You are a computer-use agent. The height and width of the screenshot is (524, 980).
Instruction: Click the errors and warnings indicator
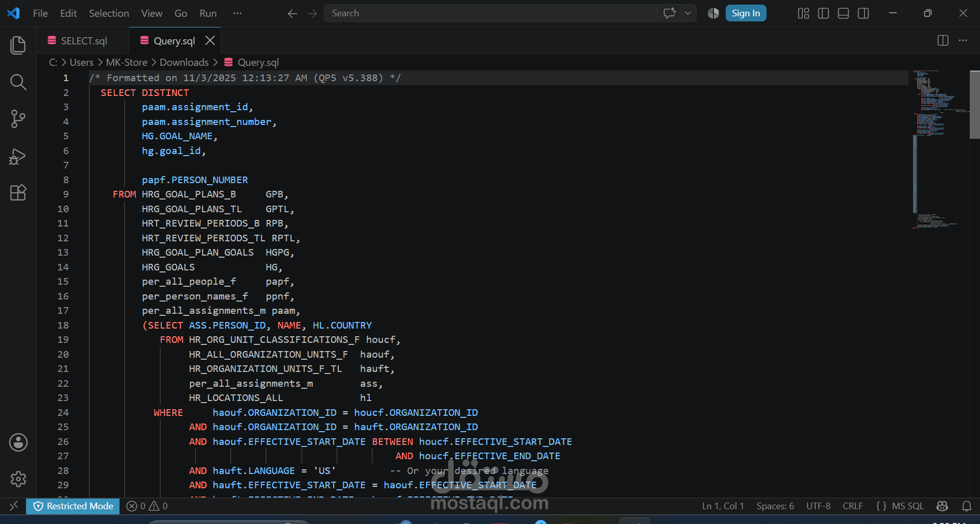147,506
